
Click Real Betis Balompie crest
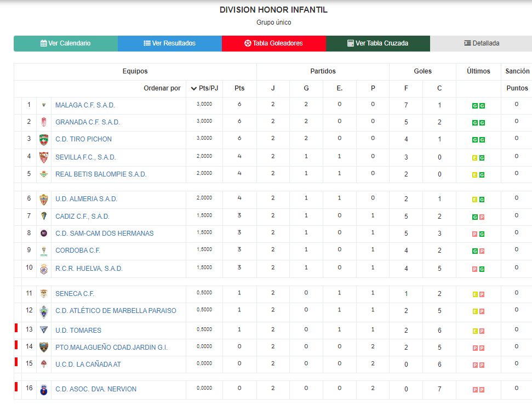point(44,174)
